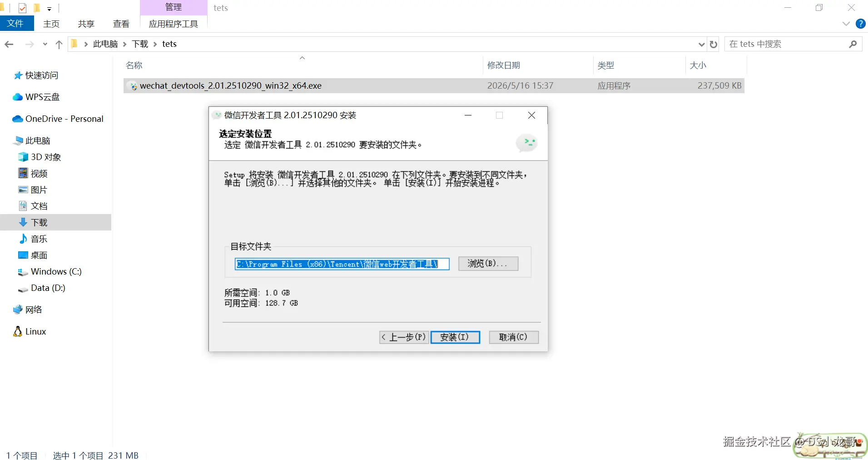Switch to the 共享 ribbon tab
The height and width of the screenshot is (460, 868).
click(86, 24)
